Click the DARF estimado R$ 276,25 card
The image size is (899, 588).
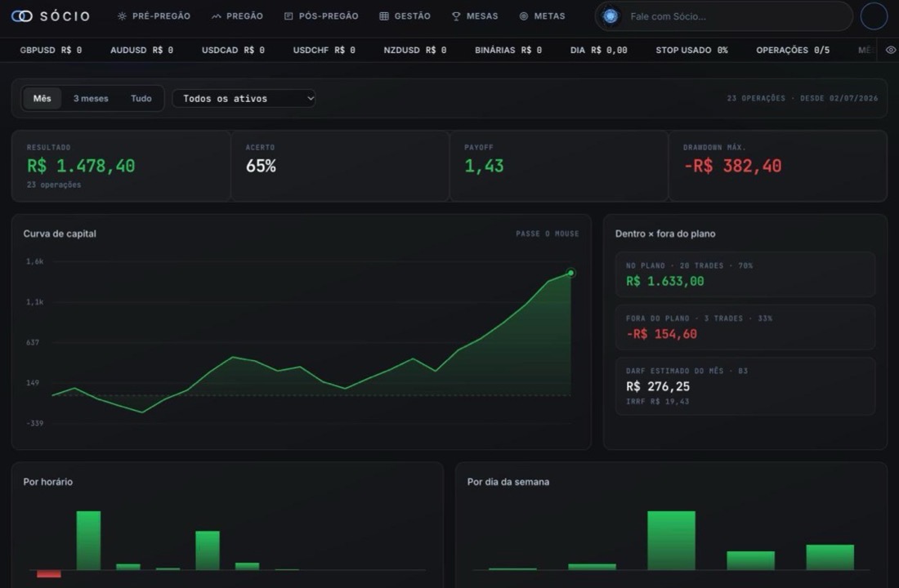pyautogui.click(x=745, y=386)
